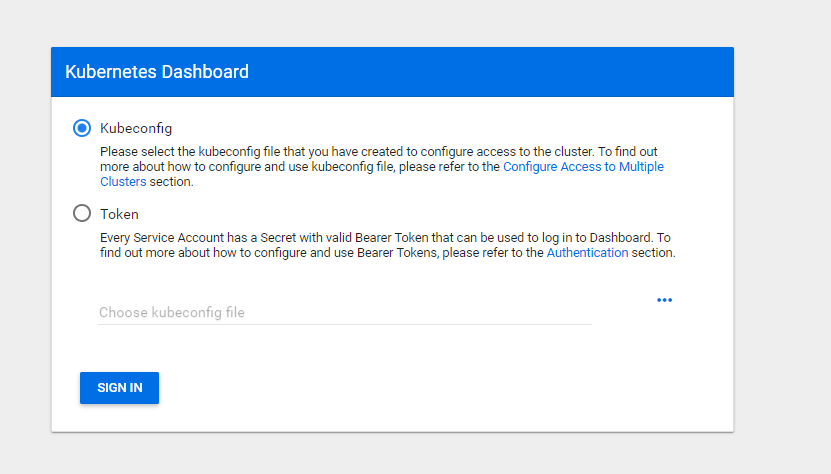The image size is (831, 474).
Task: Click the three-dots browse file icon
Action: click(664, 300)
